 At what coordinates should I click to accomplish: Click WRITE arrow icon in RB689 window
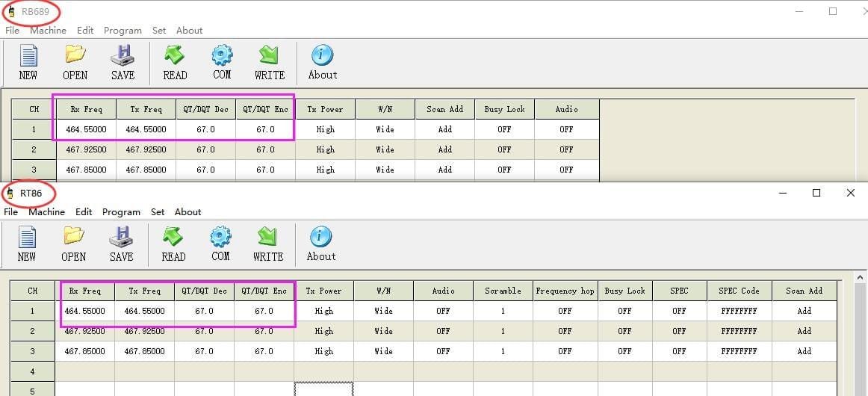click(270, 55)
